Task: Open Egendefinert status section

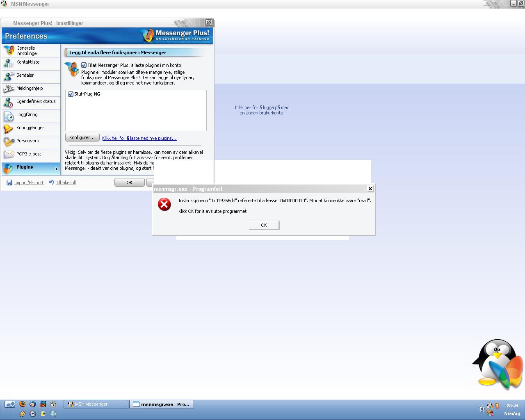Action: coord(31,103)
